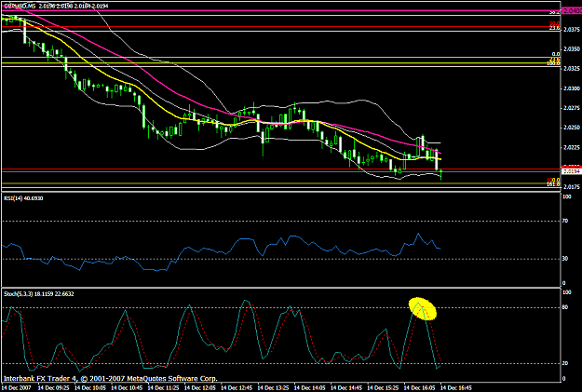Click the 100 label on Stochastic scale
This screenshot has height=392, width=582.
pos(567,292)
